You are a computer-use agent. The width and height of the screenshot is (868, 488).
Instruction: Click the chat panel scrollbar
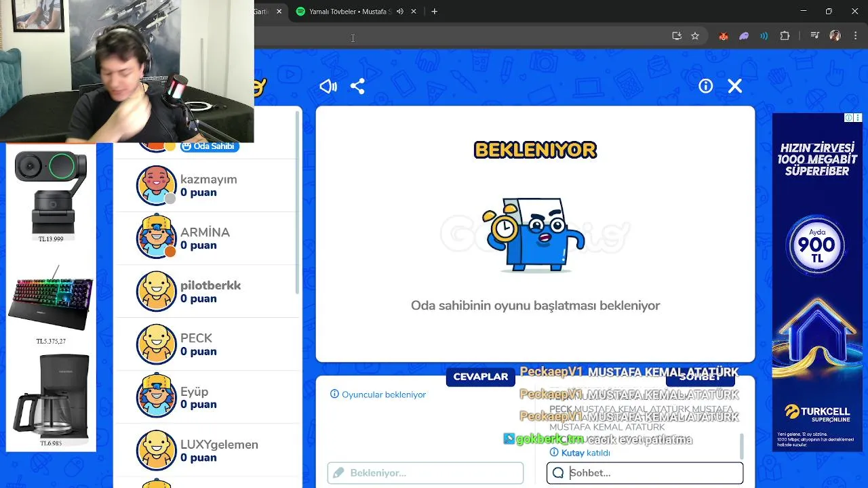pos(741,447)
